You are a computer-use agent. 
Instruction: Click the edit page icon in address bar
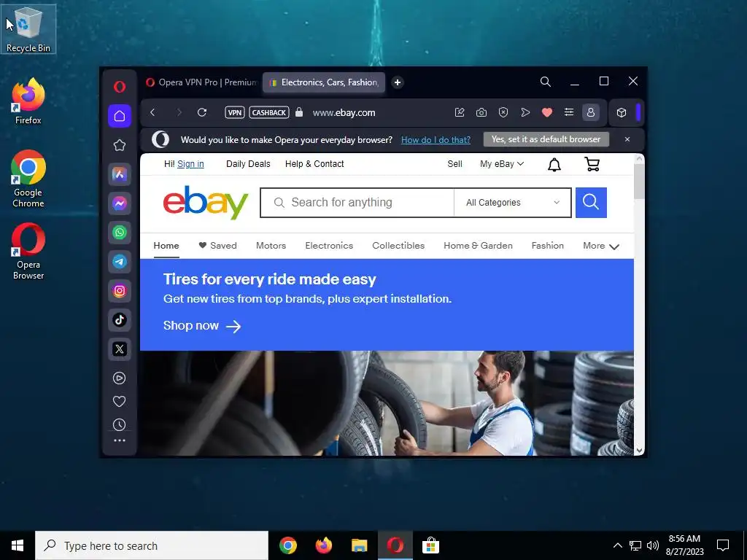click(460, 112)
